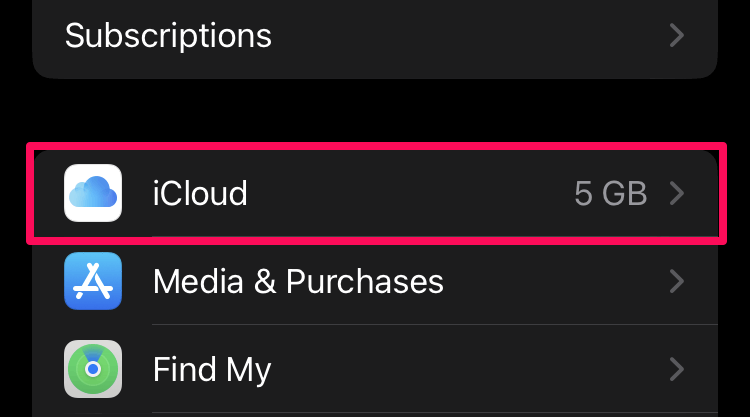750x417 pixels.
Task: Expand Media & Purchases via its chevron
Action: 677,281
